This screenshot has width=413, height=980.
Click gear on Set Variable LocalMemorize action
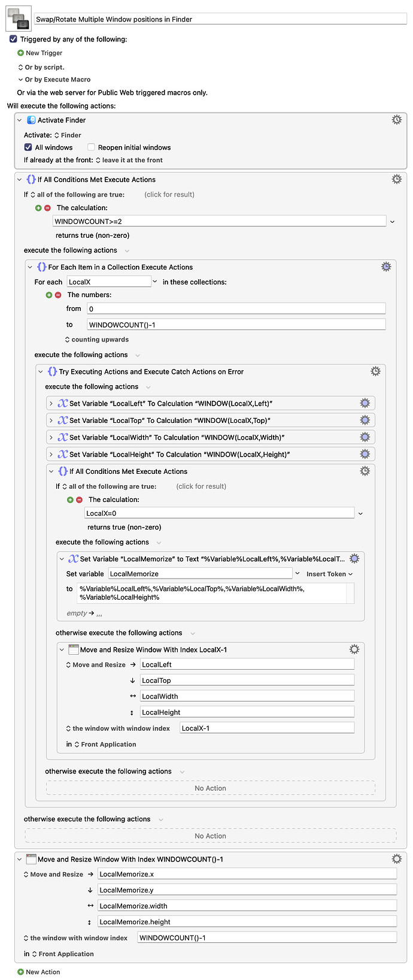(354, 558)
